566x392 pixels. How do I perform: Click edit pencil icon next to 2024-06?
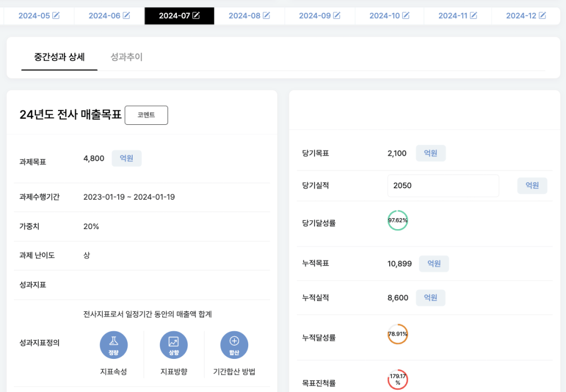coord(127,15)
